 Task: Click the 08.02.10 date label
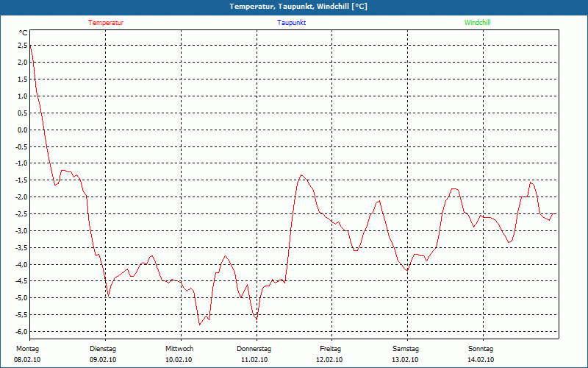click(27, 360)
